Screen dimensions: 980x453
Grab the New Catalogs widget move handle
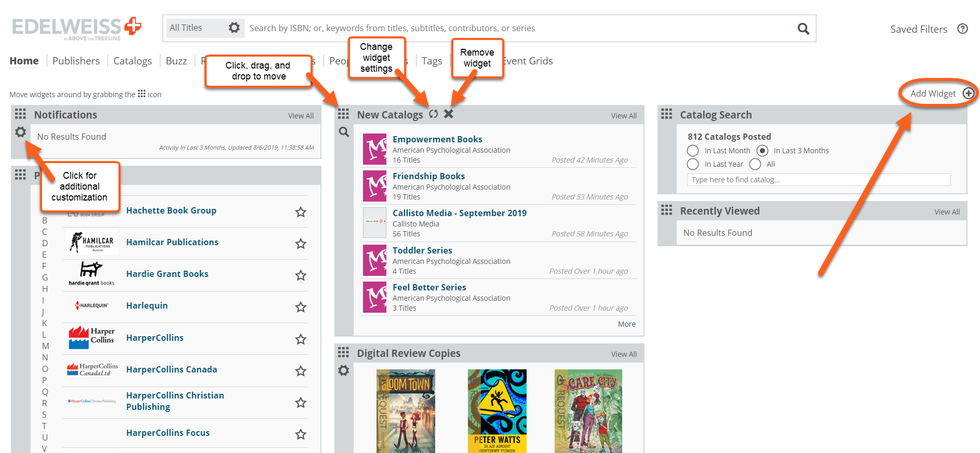point(343,114)
